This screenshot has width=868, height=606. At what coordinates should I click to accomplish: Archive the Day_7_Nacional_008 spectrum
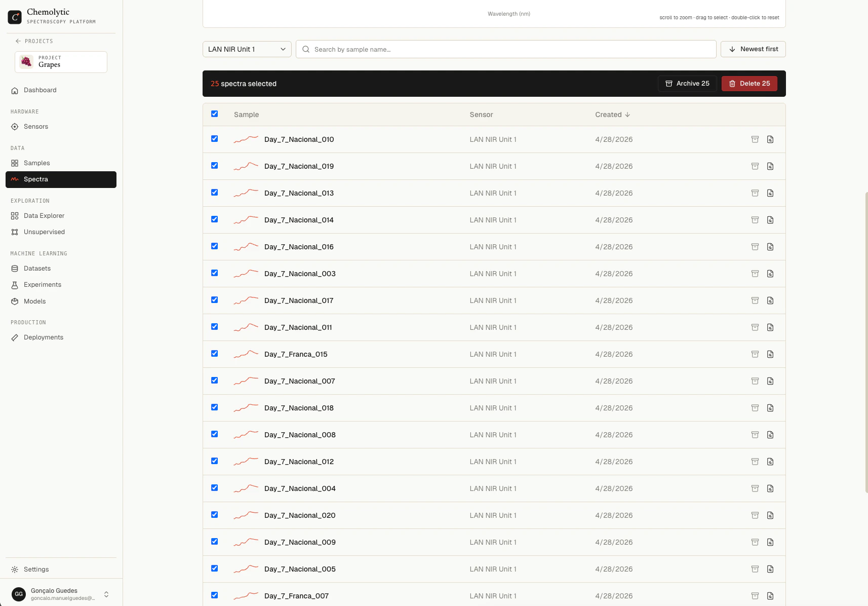coord(755,435)
